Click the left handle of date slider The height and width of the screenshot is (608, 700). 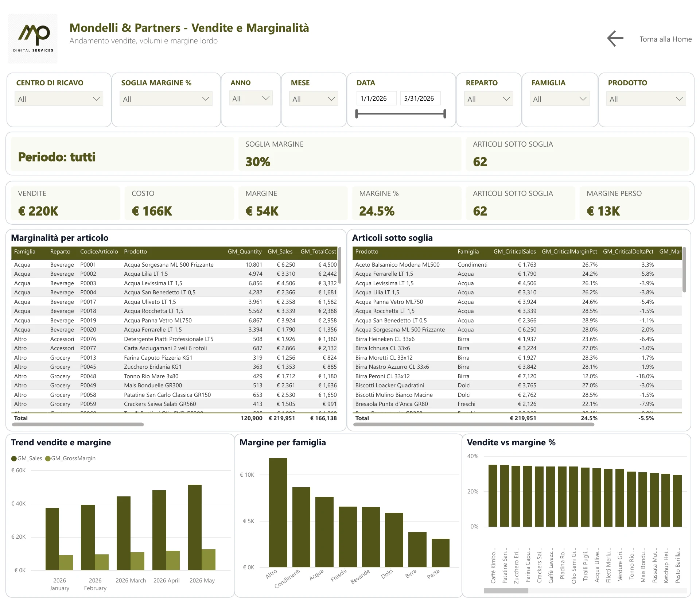tap(357, 114)
